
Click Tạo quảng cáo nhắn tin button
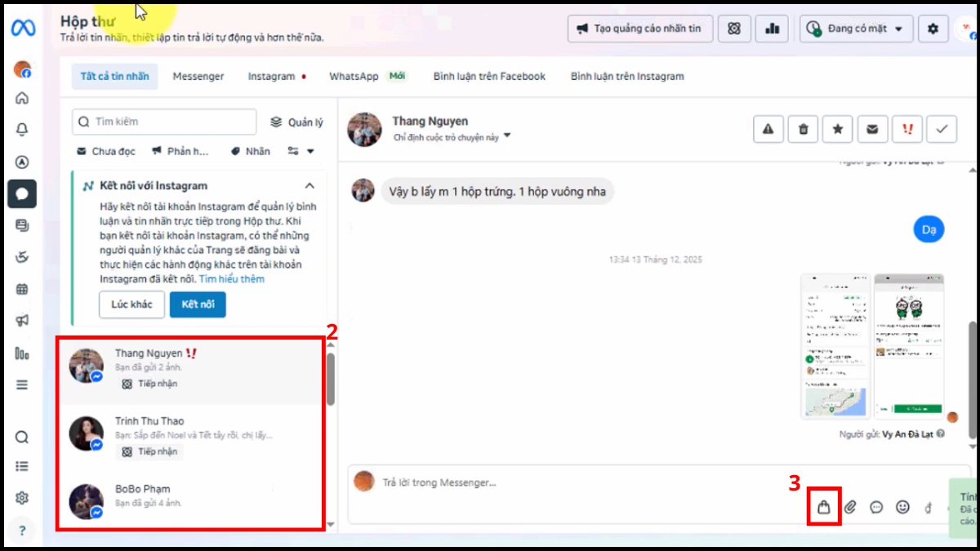(x=640, y=29)
